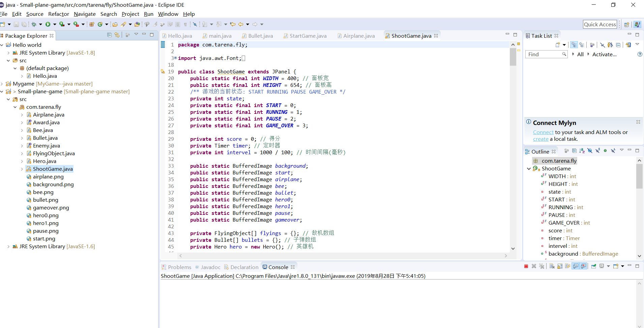
Task: Toggle Hide Non-Public Members green dot in Outline
Action: pos(605,151)
